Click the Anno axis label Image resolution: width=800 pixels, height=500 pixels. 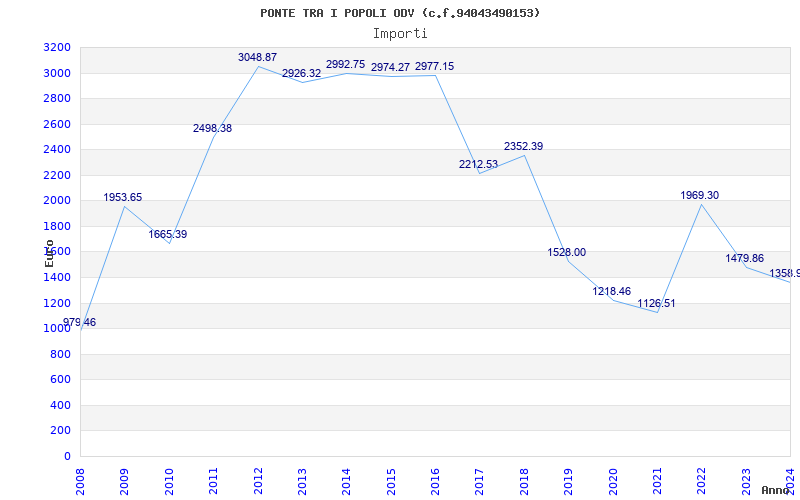(776, 490)
